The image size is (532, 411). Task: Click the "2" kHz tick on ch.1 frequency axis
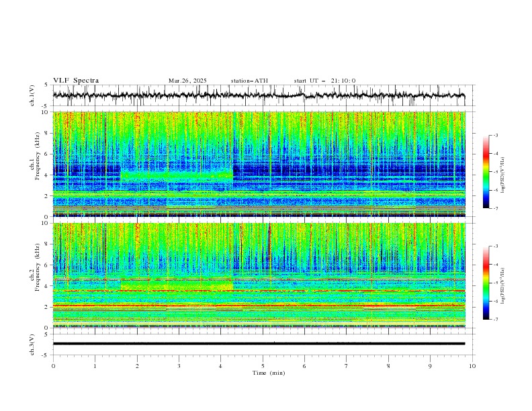(47, 196)
